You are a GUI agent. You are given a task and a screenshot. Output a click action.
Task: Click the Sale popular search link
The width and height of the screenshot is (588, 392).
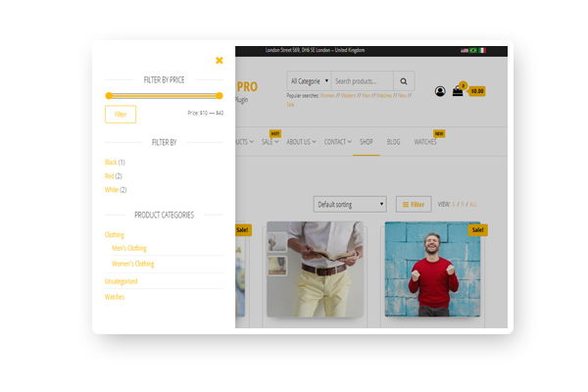tap(290, 105)
